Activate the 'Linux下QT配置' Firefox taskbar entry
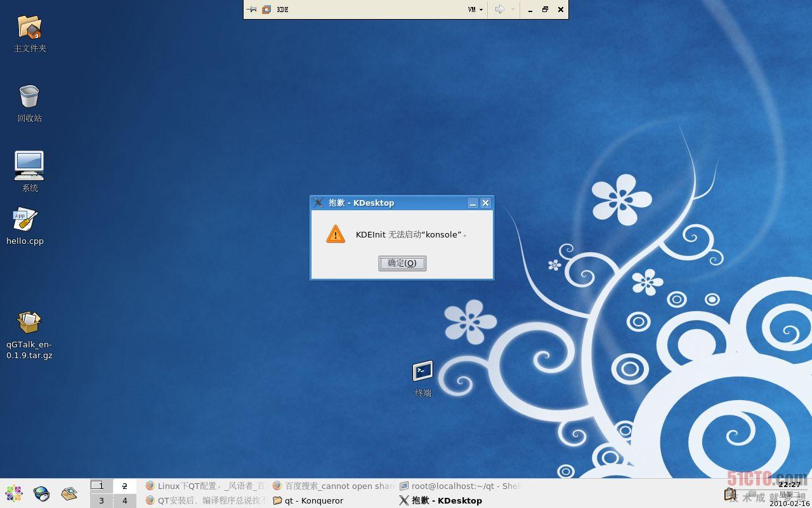The height and width of the screenshot is (508, 812). 206,486
